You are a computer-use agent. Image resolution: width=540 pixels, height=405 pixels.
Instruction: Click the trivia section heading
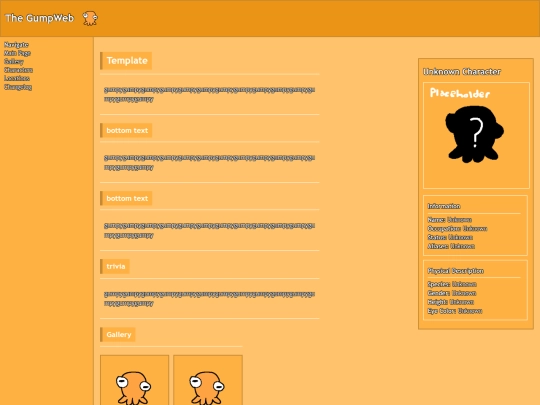point(115,266)
